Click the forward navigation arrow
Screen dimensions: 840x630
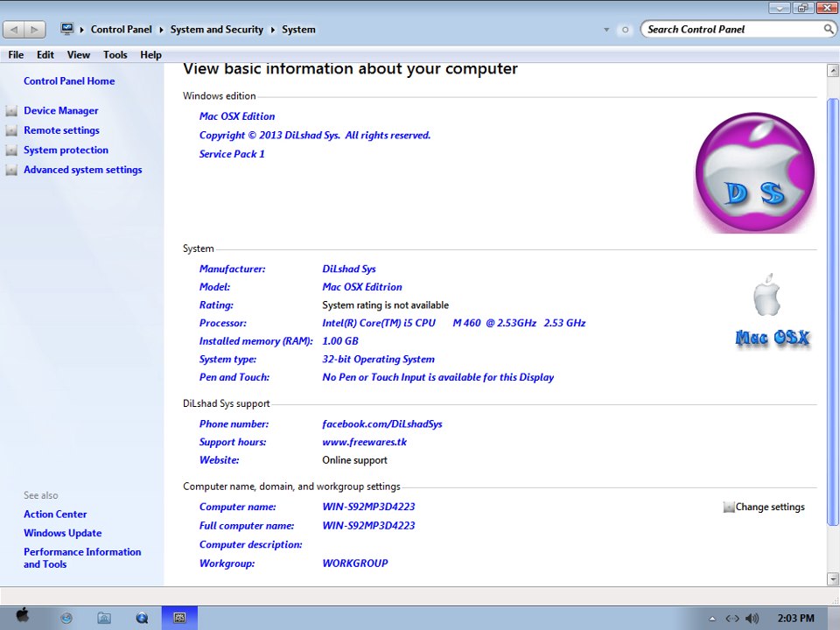pos(34,30)
